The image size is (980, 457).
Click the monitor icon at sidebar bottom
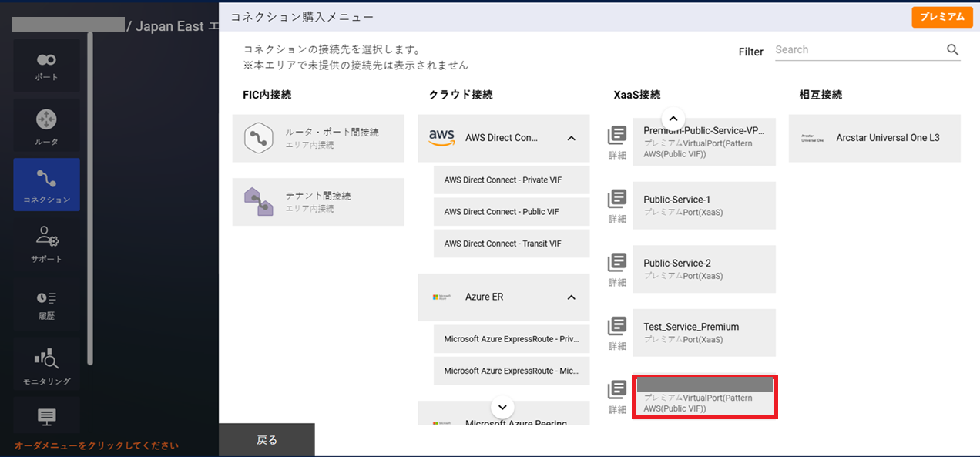[x=46, y=416]
